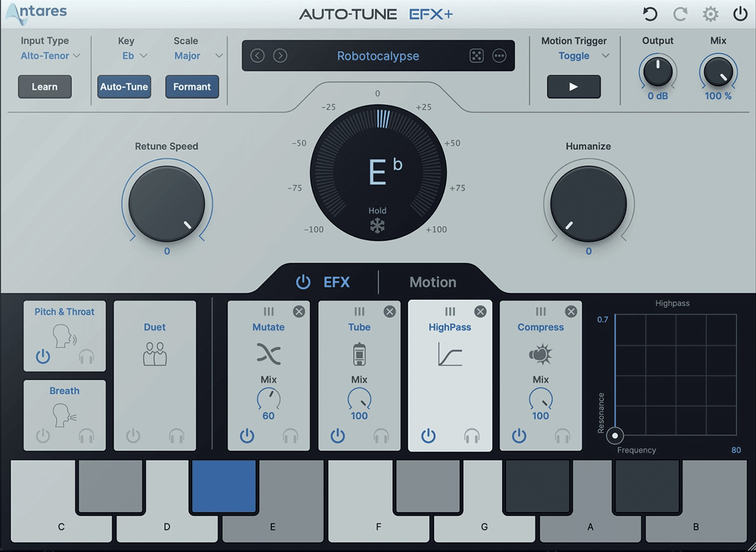This screenshot has width=756, height=552.
Task: Click the Tube Mix knob
Action: pos(359,399)
